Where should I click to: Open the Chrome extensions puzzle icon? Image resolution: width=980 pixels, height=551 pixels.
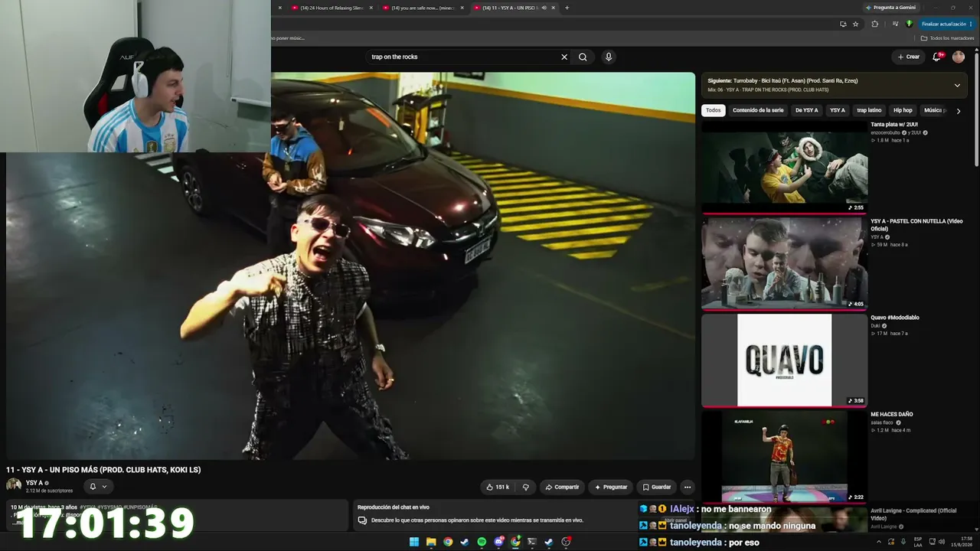tap(875, 24)
